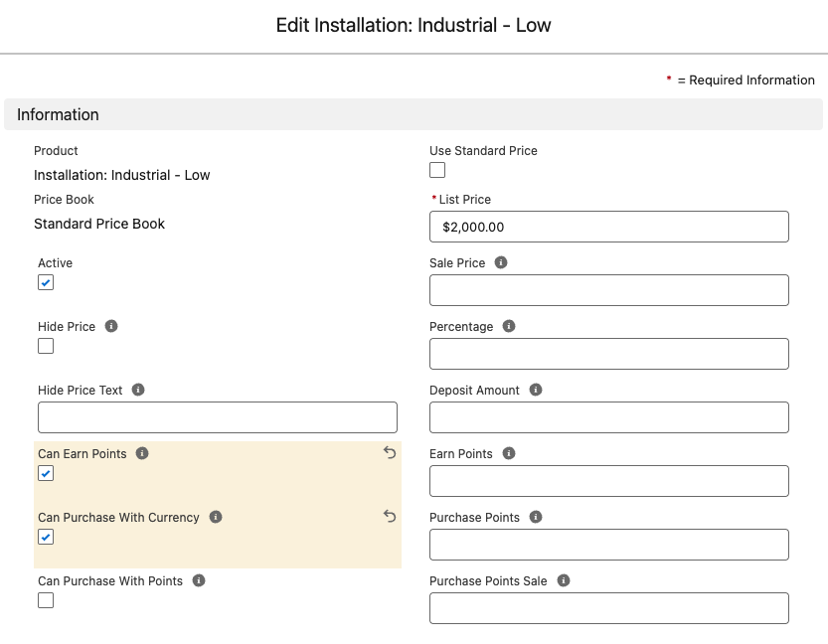Select the Deposit Amount input field

[x=608, y=417]
